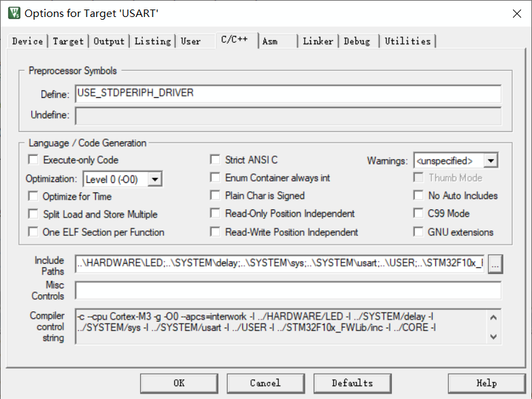
Task: Toggle No Auto Includes checkbox
Action: pyautogui.click(x=418, y=195)
